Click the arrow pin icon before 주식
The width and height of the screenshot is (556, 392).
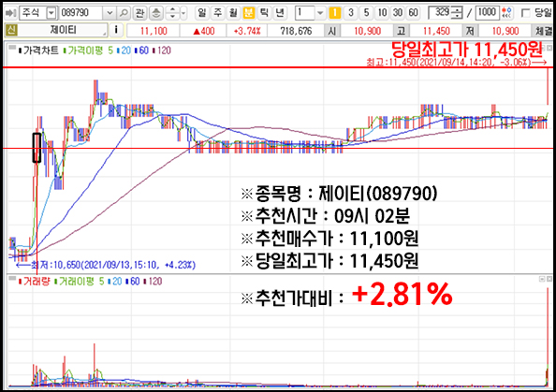[x=10, y=13]
